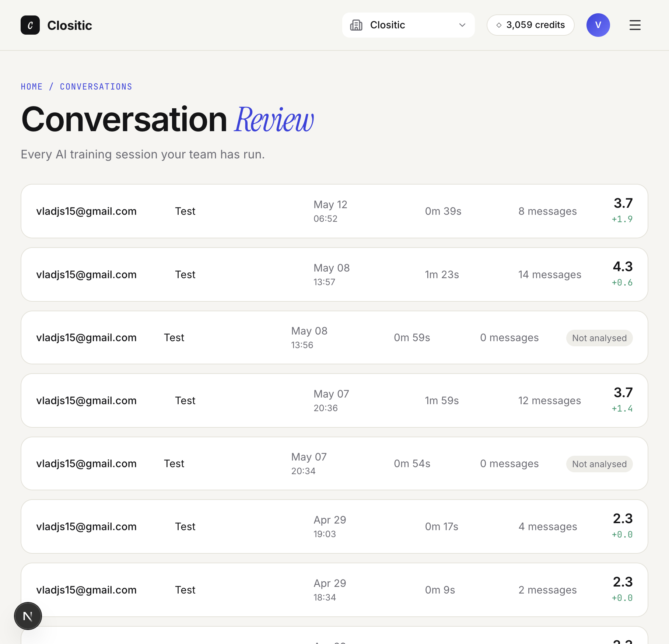Click 4 messages label

point(548,526)
